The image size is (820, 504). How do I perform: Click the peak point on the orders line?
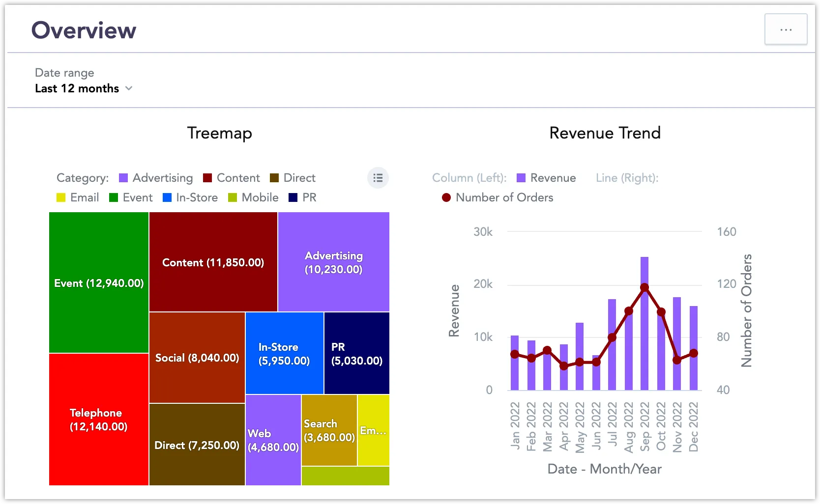[644, 287]
